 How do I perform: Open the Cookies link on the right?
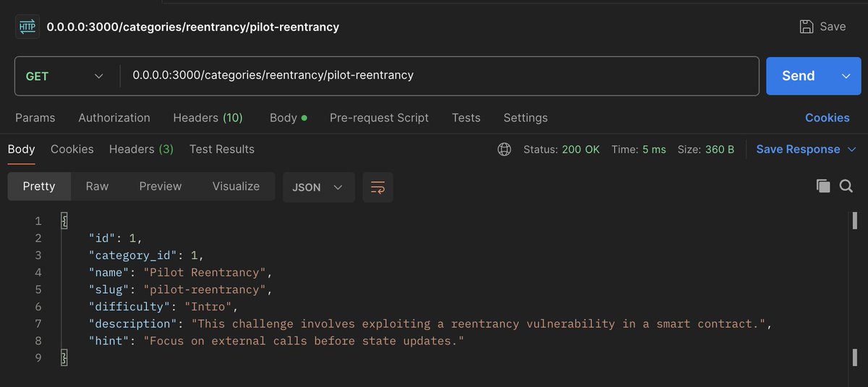827,118
